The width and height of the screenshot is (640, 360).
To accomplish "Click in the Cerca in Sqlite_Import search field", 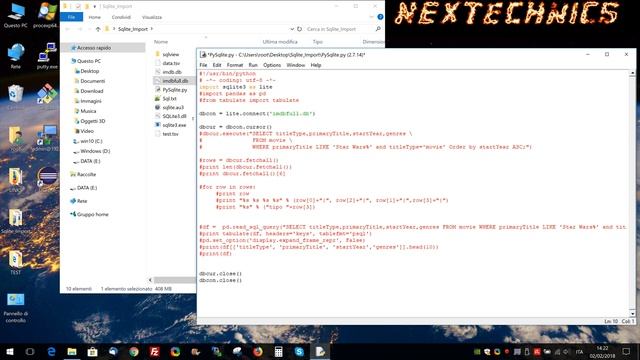I will 339,29.
